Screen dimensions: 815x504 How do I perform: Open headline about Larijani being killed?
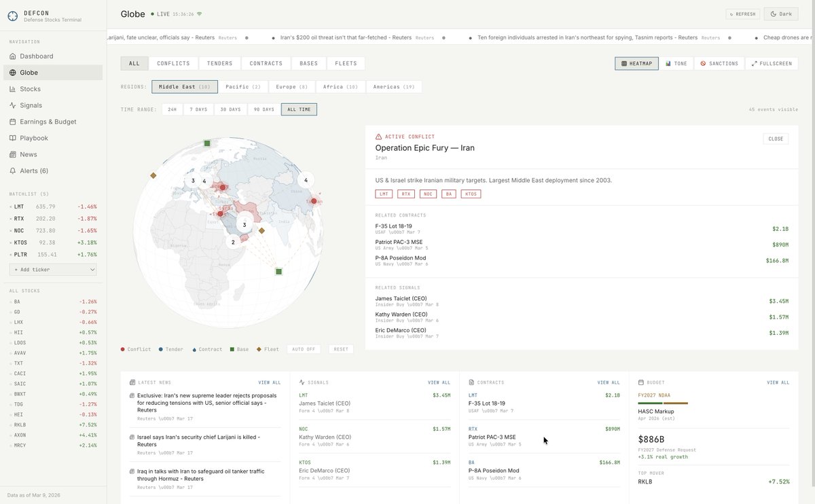click(198, 440)
